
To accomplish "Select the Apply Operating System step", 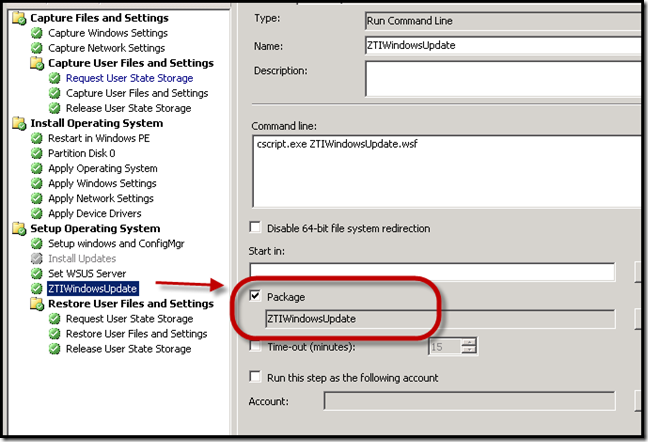I will coord(102,169).
